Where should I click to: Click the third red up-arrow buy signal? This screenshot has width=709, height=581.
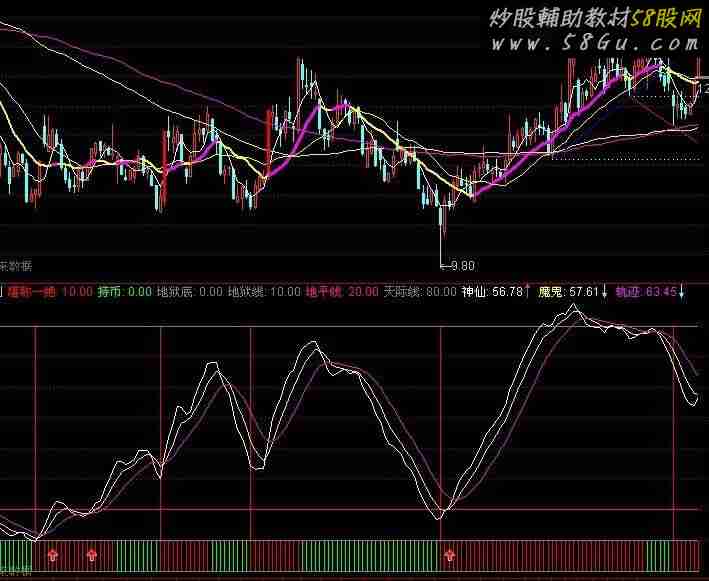tap(450, 551)
